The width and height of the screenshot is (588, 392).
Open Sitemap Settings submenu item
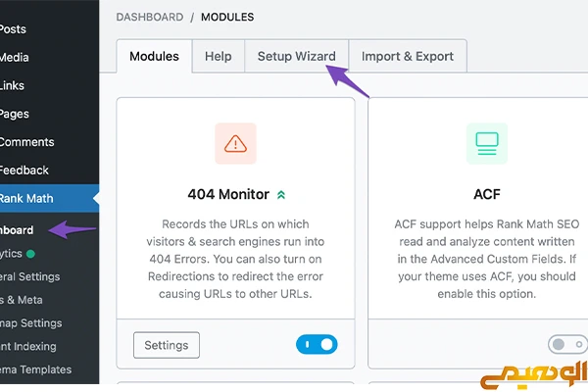pyautogui.click(x=30, y=323)
